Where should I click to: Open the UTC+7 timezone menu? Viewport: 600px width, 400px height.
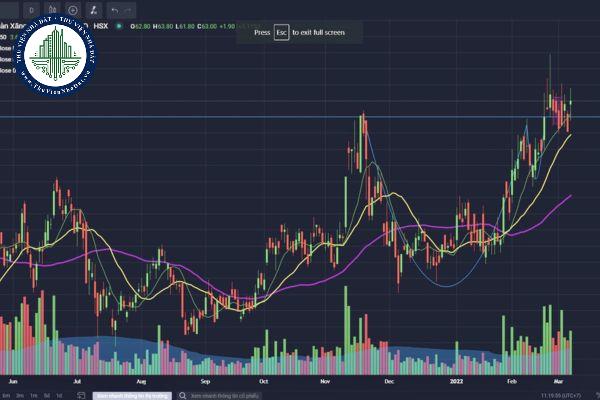[575, 395]
